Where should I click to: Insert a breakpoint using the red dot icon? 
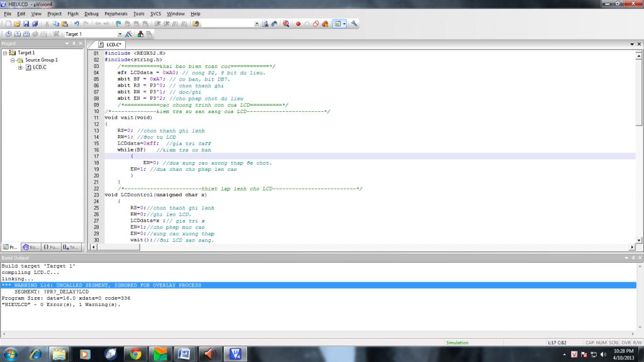[x=298, y=24]
